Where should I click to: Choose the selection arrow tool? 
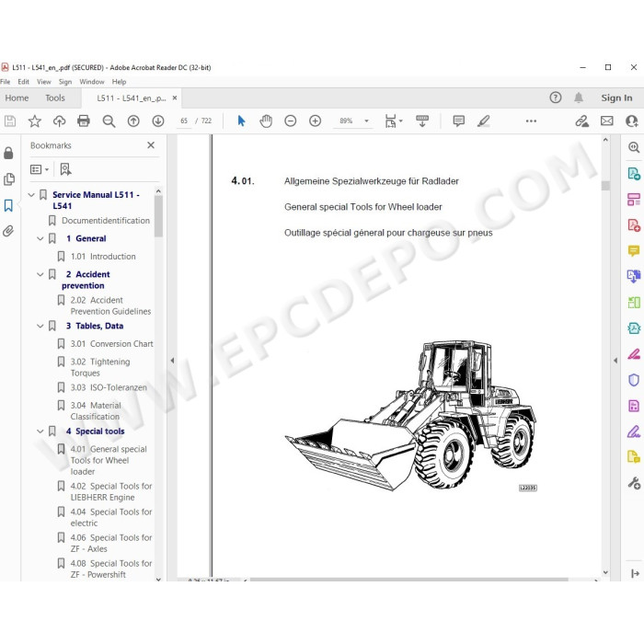(241, 121)
